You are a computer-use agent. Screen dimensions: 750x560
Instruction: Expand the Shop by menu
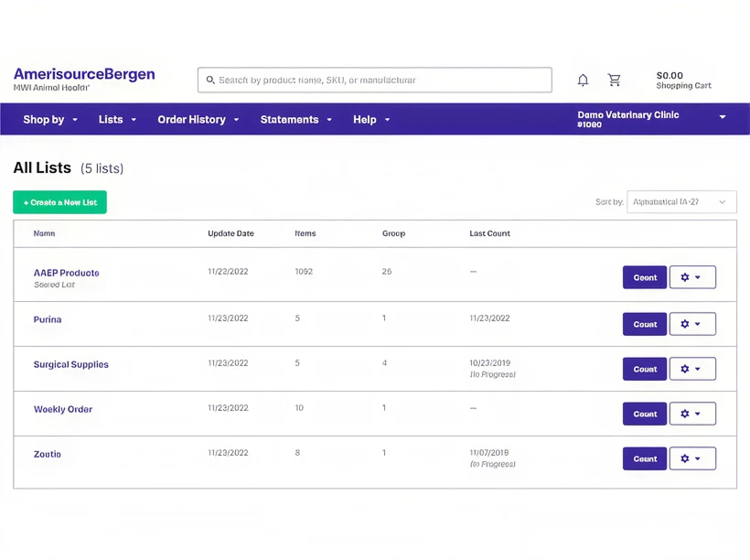[x=50, y=120]
